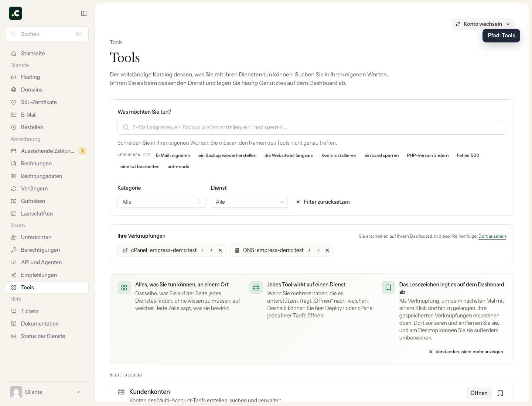
Task: Select the 'Redis installieren' suggestion chip
Action: 339,155
